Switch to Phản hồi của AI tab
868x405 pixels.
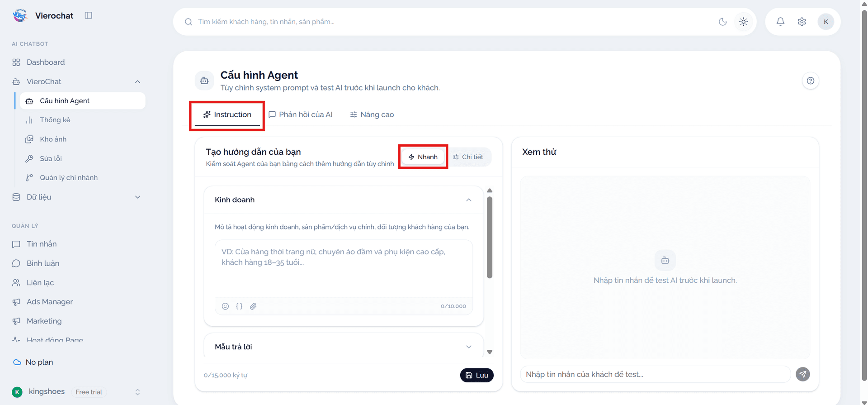pos(301,115)
